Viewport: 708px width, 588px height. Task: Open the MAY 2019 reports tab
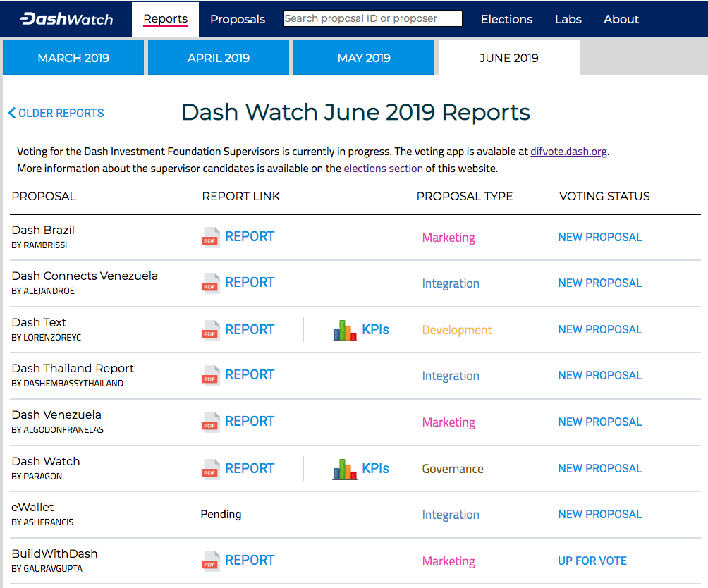(363, 58)
